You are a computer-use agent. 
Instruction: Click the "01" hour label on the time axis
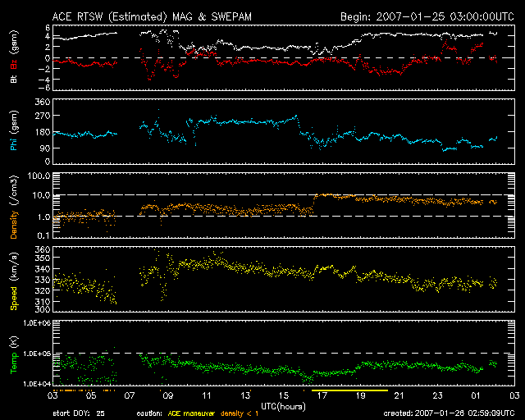[x=476, y=395]
